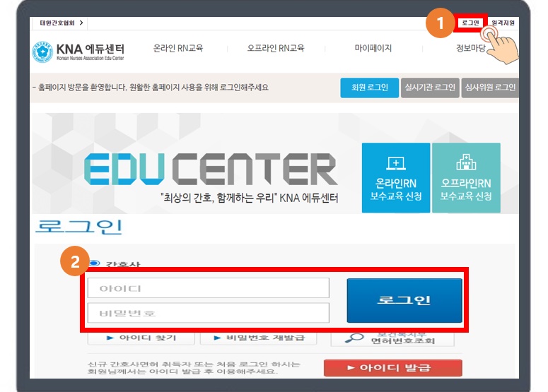Click the chevron next to 대한간호협회
Image resolution: width=548 pixels, height=392 pixels.
81,23
